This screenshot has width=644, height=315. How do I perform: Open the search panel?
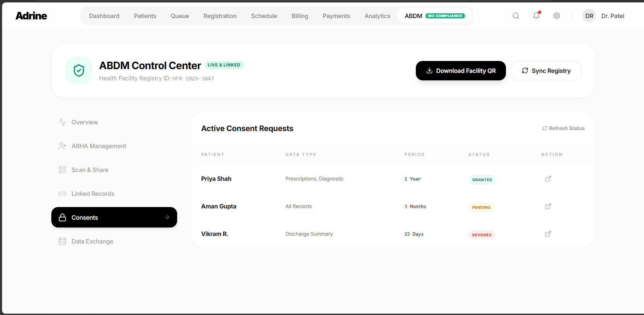(x=516, y=16)
